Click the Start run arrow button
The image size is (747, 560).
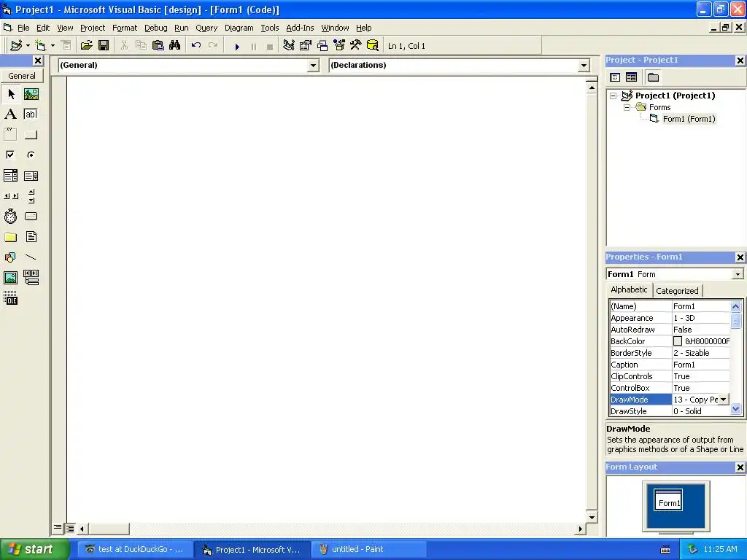(x=237, y=46)
